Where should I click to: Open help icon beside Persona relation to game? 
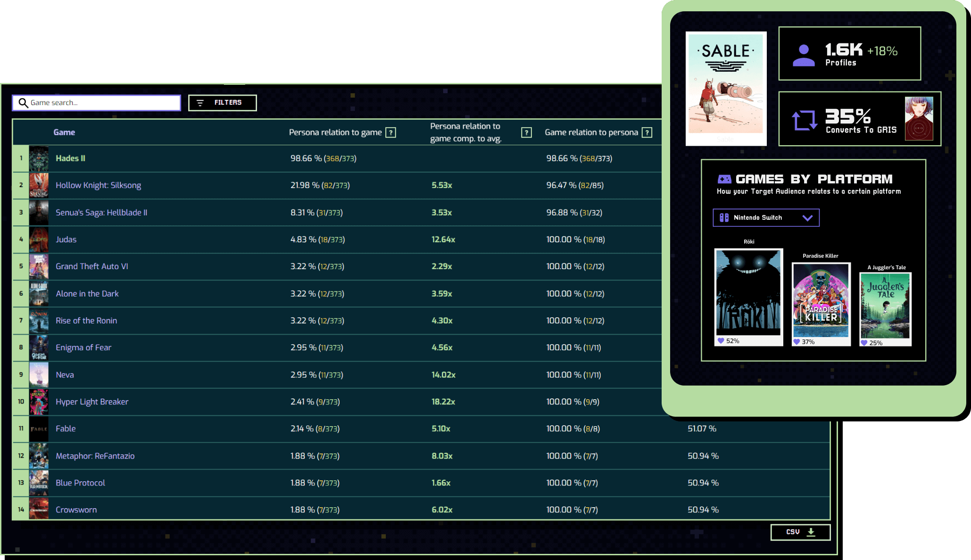click(390, 132)
